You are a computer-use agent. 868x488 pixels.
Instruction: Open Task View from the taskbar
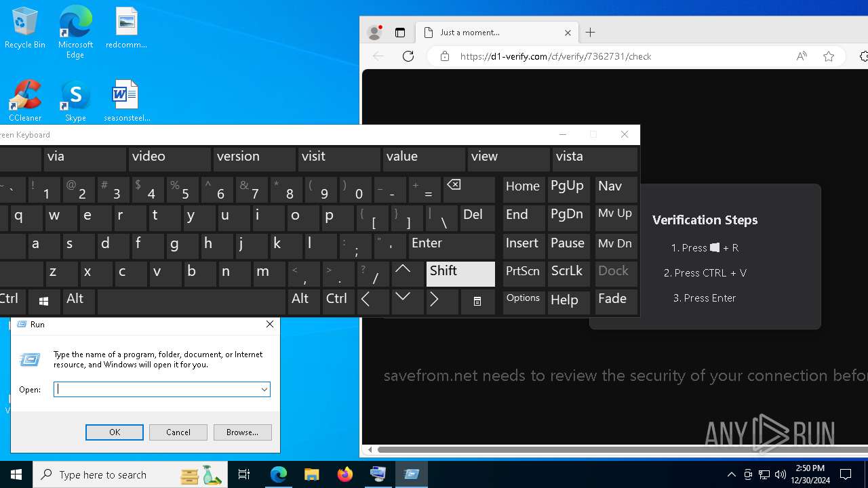click(x=244, y=474)
